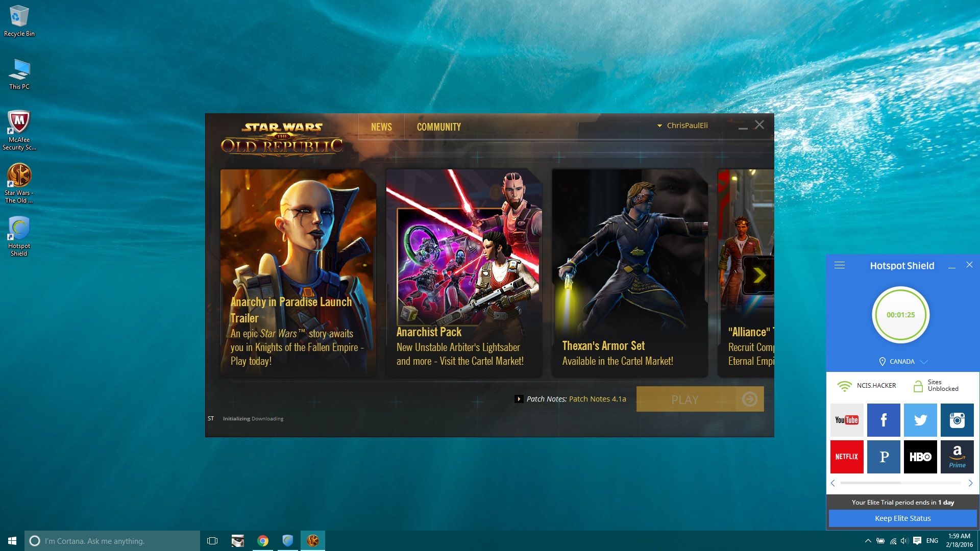Viewport: 980px width, 551px height.
Task: Open Instagram tile in Hotspot Shield
Action: (957, 420)
